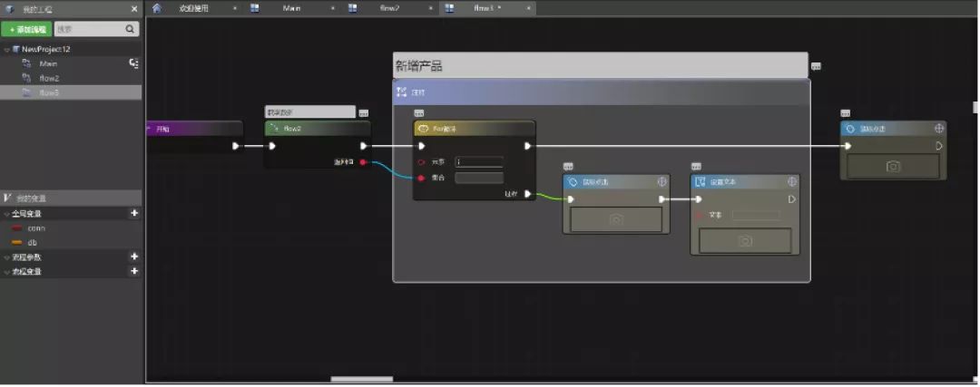The width and height of the screenshot is (980, 387).
Task: Close the flow3 tab
Action: click(528, 8)
